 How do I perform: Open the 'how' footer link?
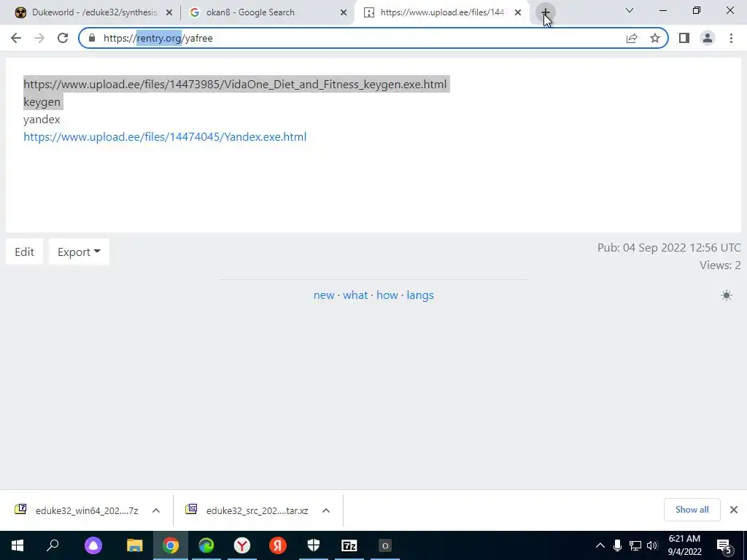click(x=387, y=295)
